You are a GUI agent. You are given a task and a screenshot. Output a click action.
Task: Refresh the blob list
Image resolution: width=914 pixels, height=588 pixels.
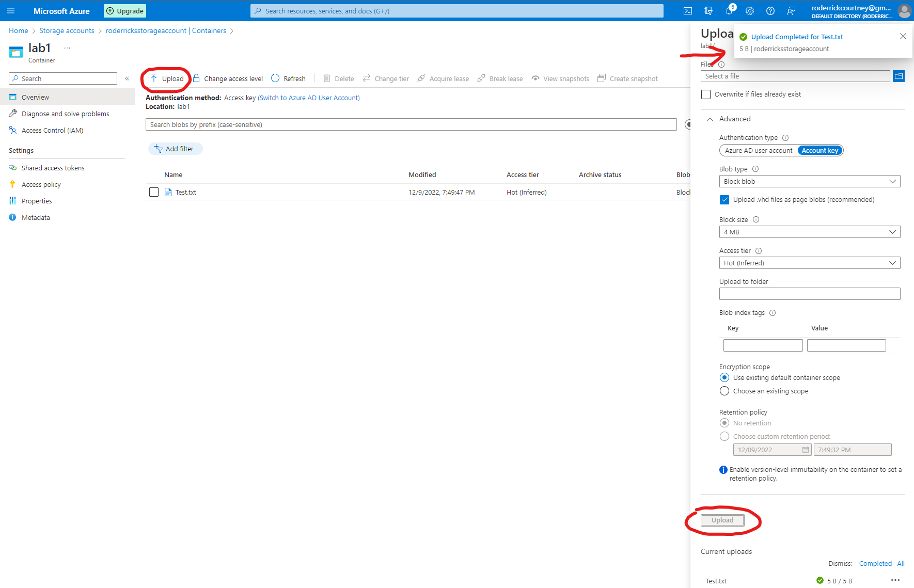tap(288, 78)
